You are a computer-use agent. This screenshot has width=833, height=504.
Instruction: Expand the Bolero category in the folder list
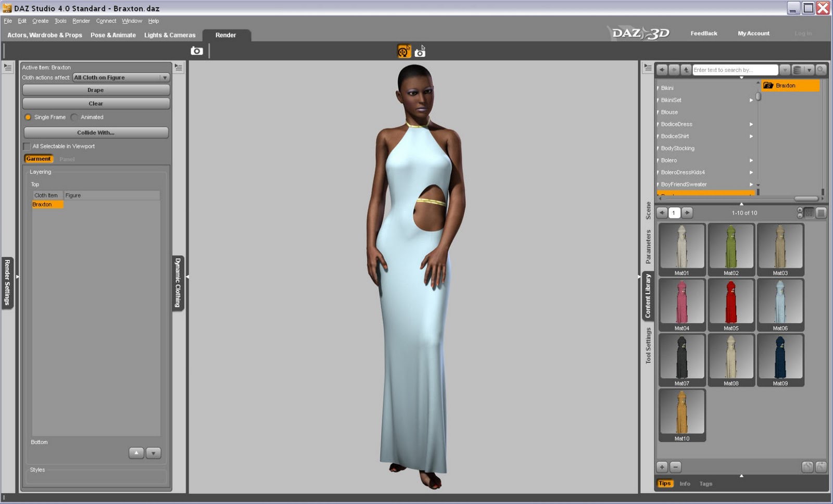click(x=751, y=160)
